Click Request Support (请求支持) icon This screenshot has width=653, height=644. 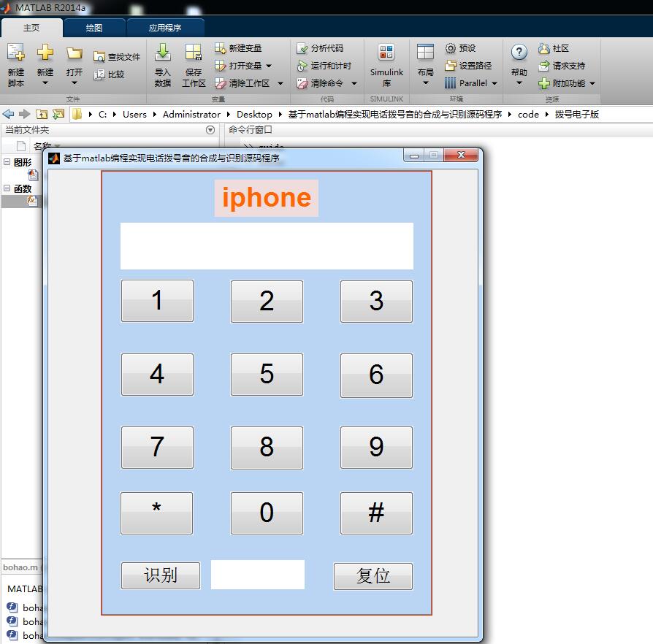pyautogui.click(x=544, y=66)
